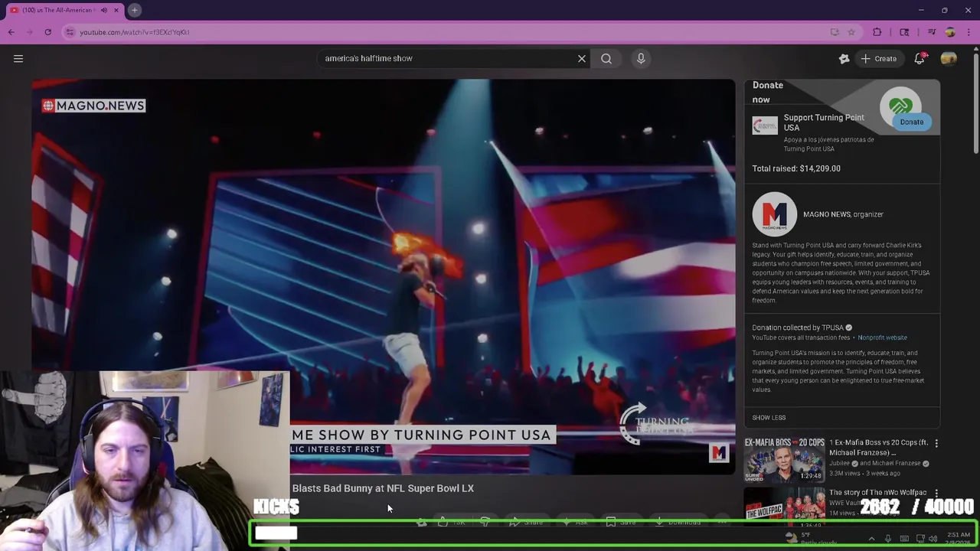Click the install app icon in address bar
The image size is (980, 551).
pos(835,32)
